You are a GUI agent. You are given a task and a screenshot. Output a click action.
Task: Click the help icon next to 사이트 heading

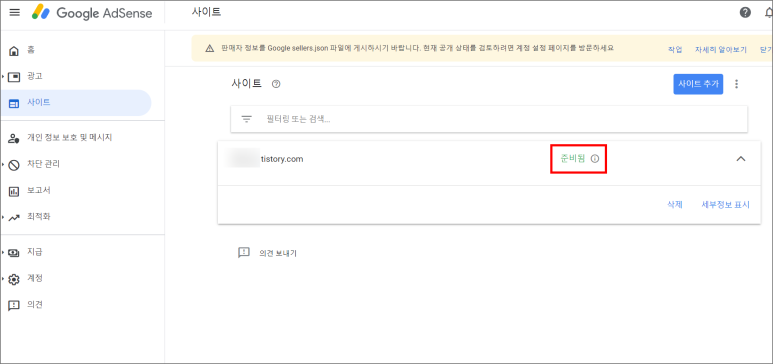tap(276, 84)
